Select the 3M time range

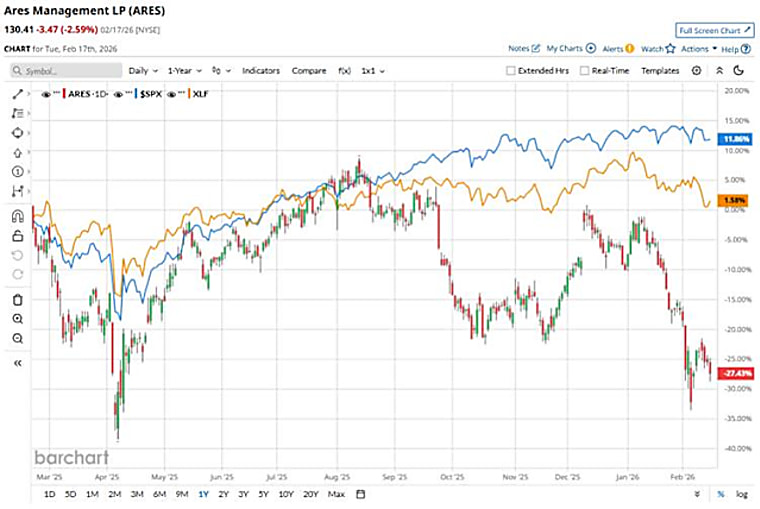tap(137, 494)
